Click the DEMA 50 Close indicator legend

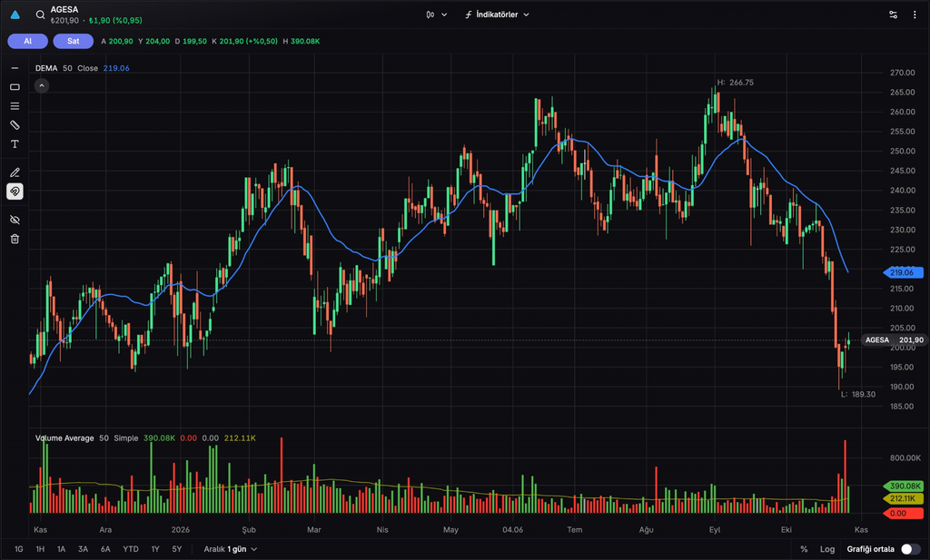click(83, 68)
